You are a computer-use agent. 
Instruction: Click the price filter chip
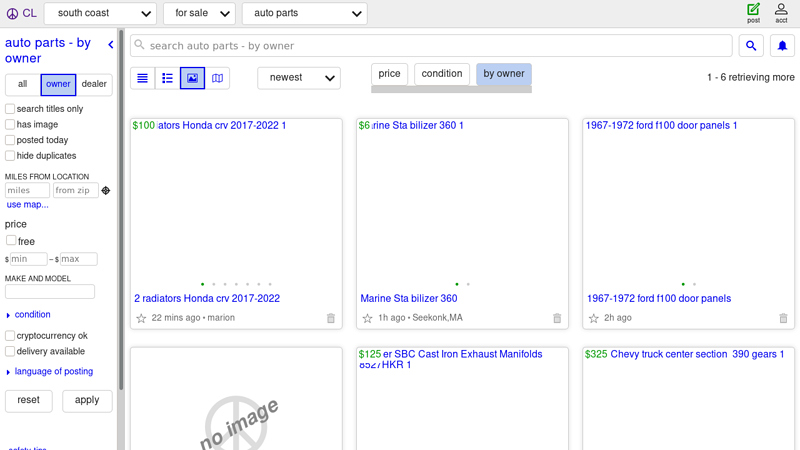click(389, 74)
